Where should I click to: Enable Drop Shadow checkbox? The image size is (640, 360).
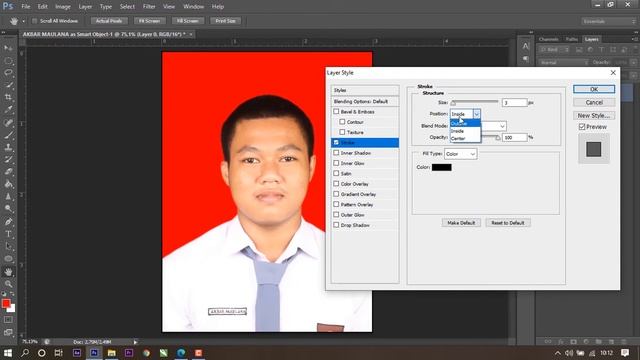(x=336, y=225)
